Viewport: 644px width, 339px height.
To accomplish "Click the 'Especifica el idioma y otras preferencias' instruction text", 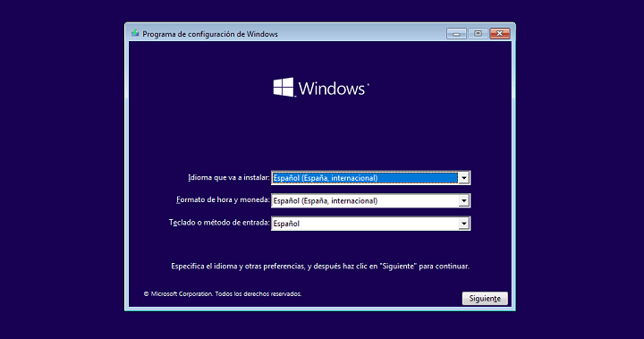I will tap(320, 267).
